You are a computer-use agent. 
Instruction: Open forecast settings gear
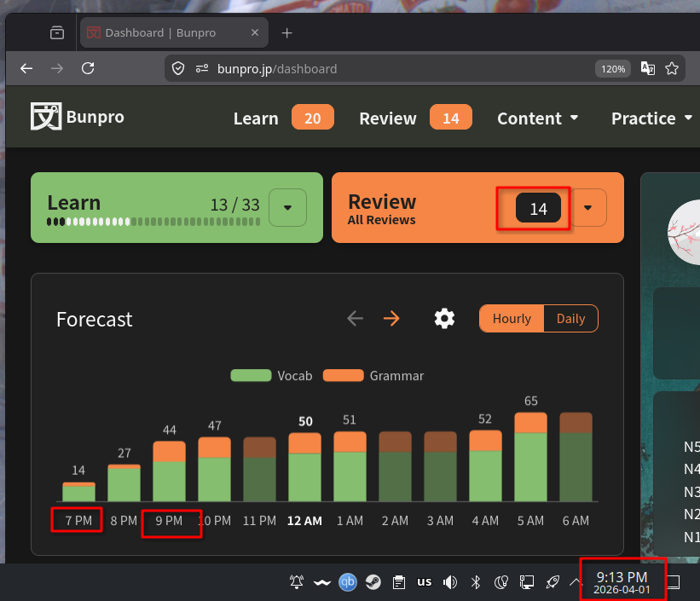coord(444,319)
